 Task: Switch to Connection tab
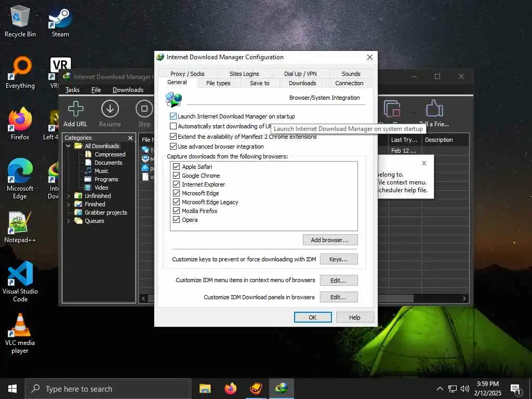tap(349, 83)
